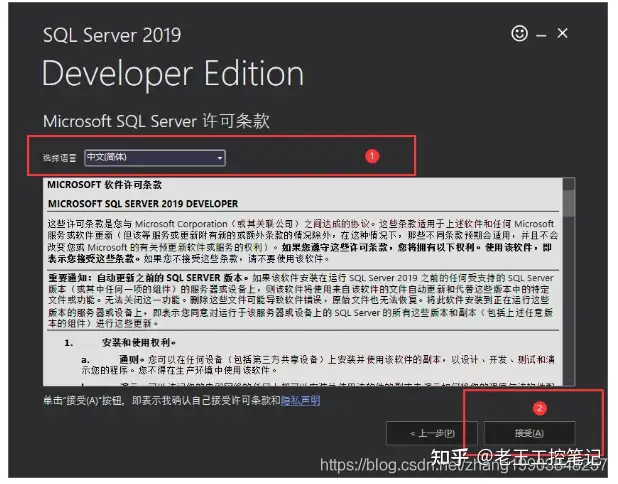Viewport: 618px width, 484px height.
Task: Click the heading MICROSOFT 软件许可条款
Action: point(104,185)
